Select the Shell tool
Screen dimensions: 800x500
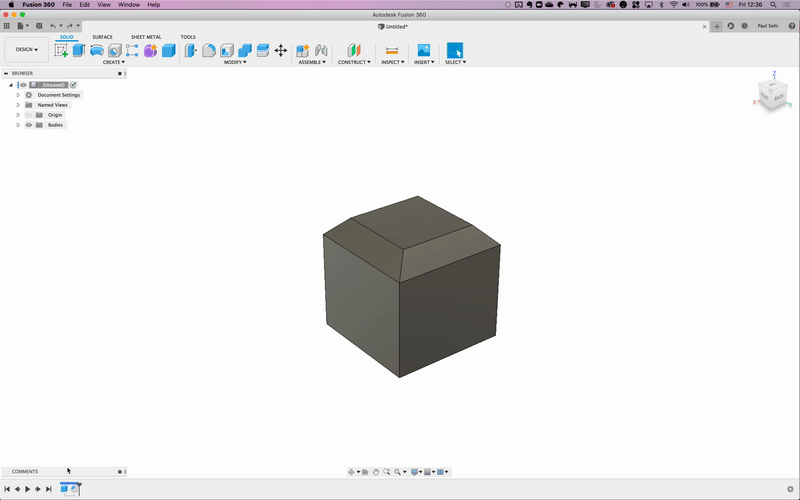click(227, 50)
